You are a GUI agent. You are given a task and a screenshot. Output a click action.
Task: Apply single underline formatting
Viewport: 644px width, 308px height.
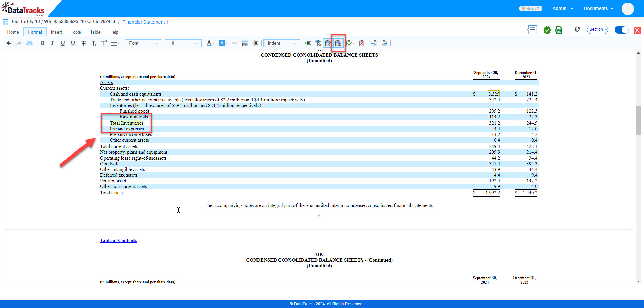click(x=63, y=43)
